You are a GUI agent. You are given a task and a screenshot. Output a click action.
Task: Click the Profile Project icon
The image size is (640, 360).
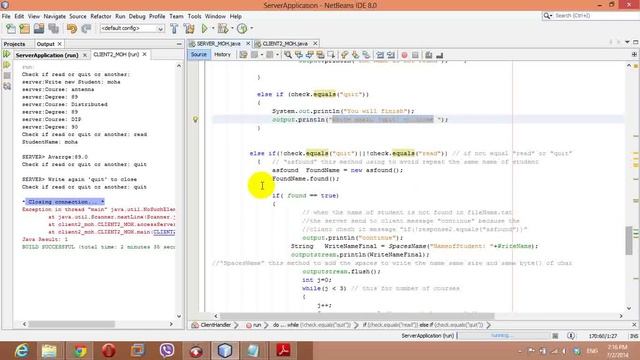point(242,29)
